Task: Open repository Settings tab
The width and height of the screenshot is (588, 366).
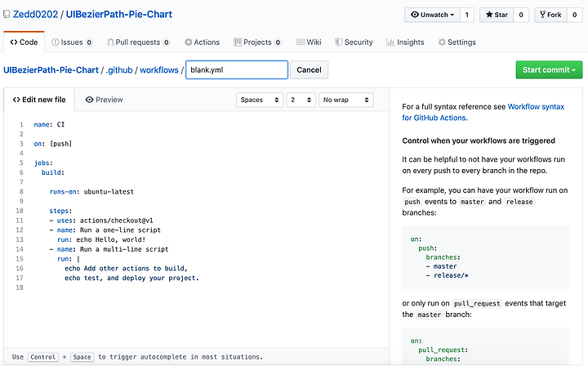Action: pos(457,42)
